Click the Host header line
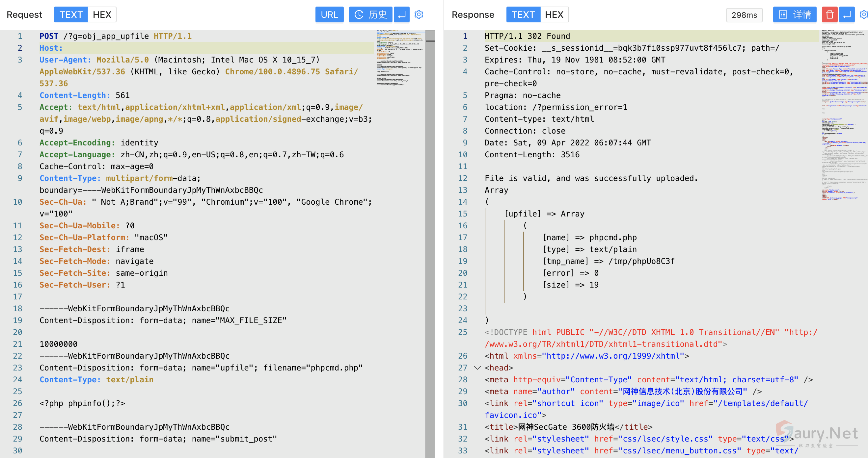 pos(51,48)
